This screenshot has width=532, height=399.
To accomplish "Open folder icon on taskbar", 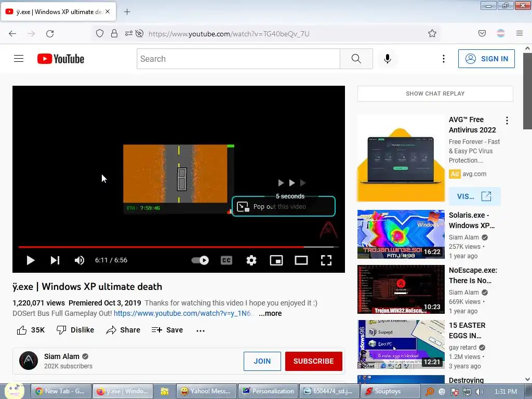I will pos(165,392).
